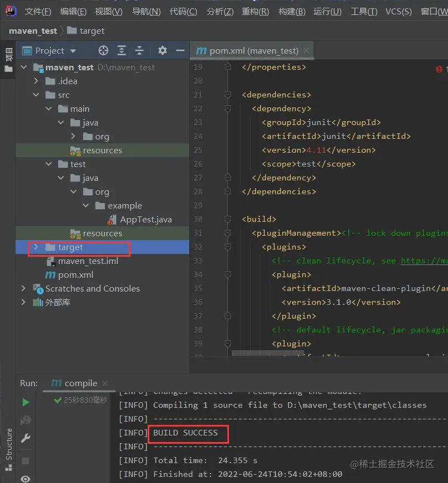Expand the target folder arrow
The image size is (448, 483).
point(36,247)
